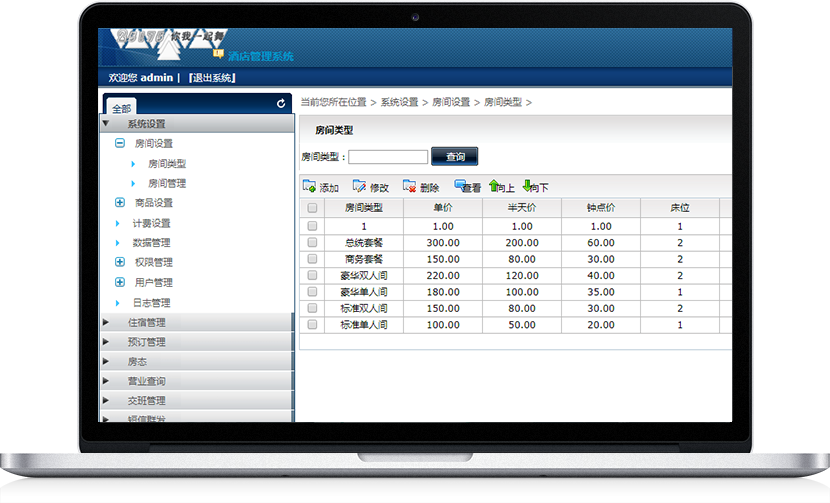Expand the 权限管理 tree node
Screen dimensions: 830x503
coord(120,262)
